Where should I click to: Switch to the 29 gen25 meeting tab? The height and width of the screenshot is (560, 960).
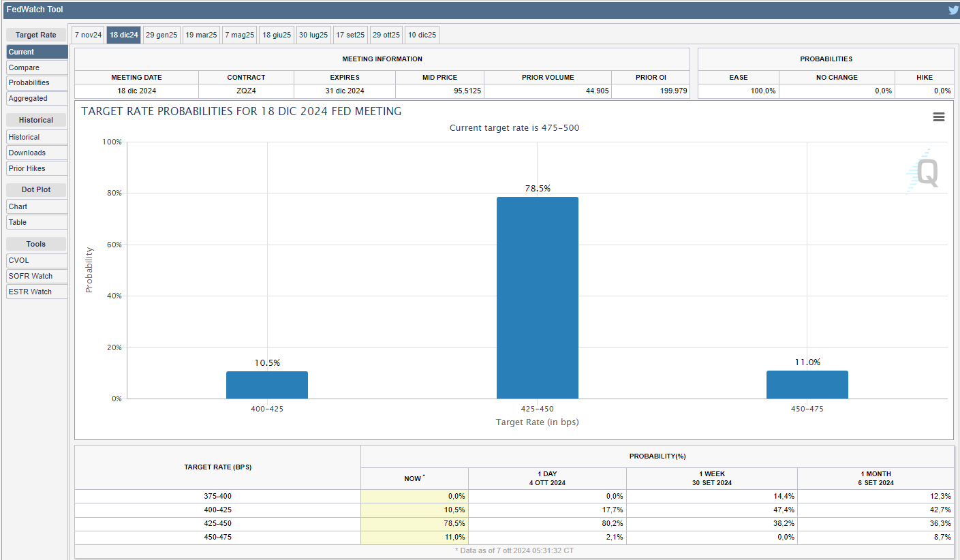[161, 35]
